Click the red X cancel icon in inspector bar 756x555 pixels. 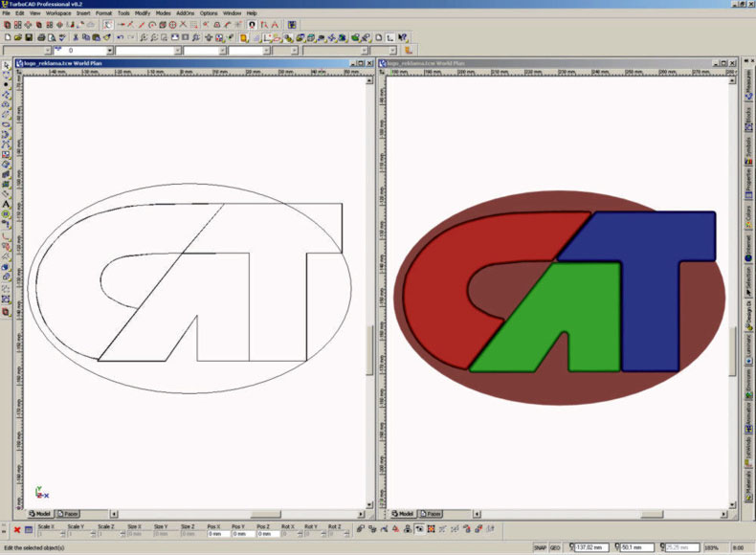pos(17,530)
